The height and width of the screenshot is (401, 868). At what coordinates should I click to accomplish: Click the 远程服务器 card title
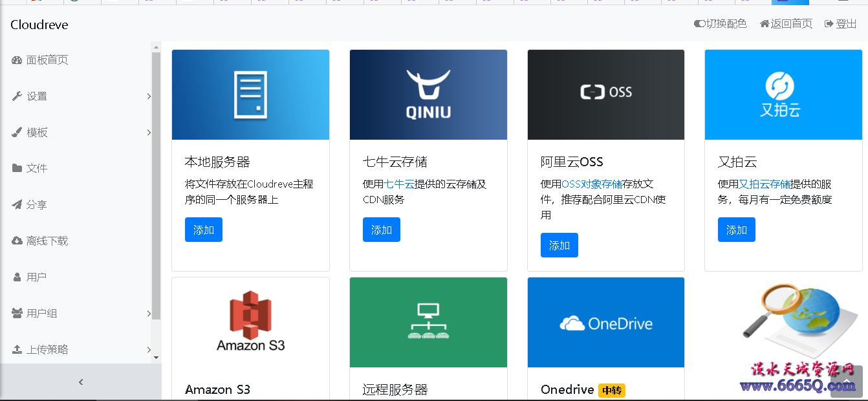coord(395,389)
